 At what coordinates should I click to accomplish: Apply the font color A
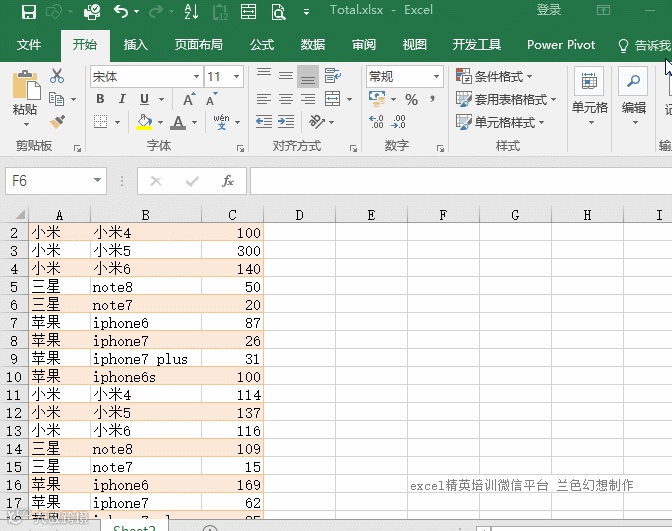[178, 122]
